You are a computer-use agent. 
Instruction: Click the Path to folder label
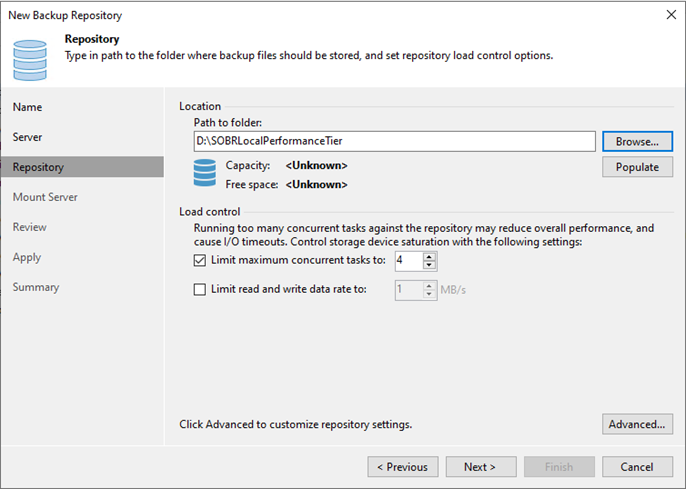tap(228, 122)
